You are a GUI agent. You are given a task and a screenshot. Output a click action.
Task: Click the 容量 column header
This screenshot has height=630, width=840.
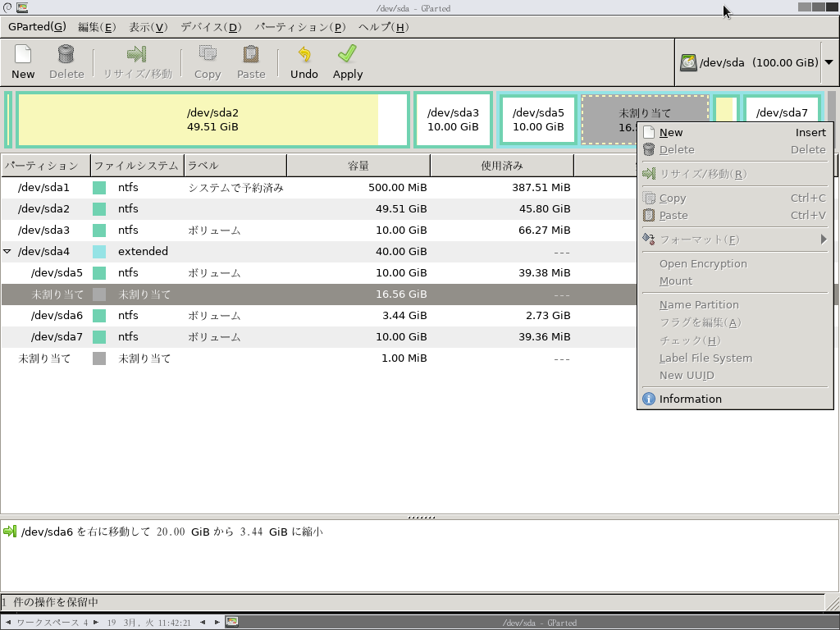(358, 166)
